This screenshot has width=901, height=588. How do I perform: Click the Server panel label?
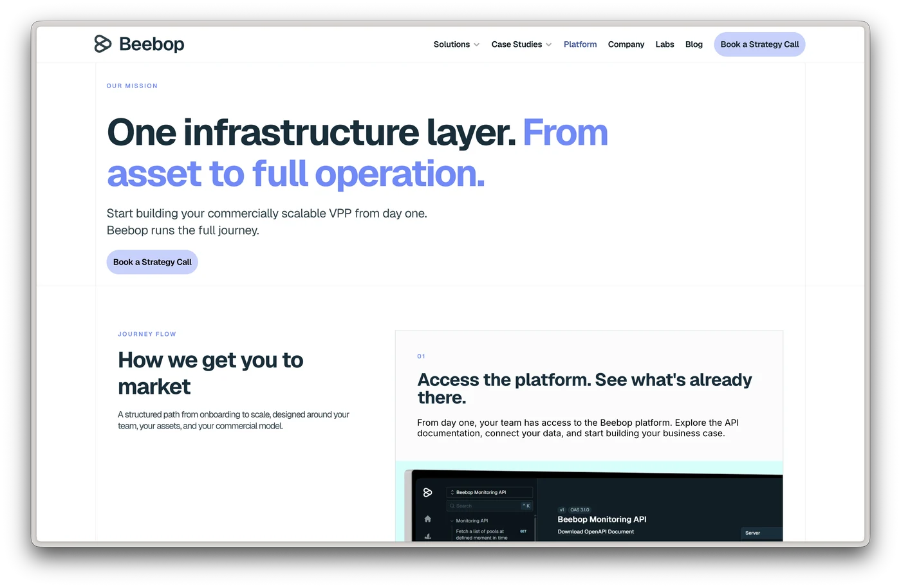[752, 533]
